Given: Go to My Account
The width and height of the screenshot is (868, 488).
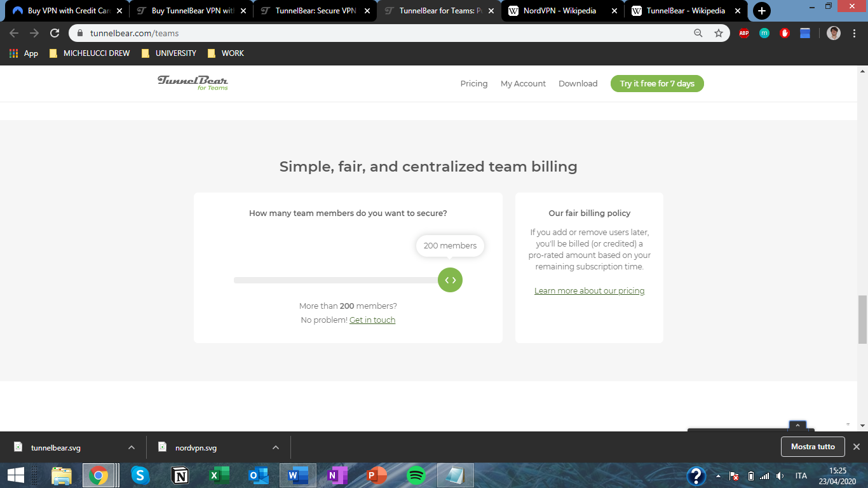Looking at the screenshot, I should pyautogui.click(x=523, y=84).
